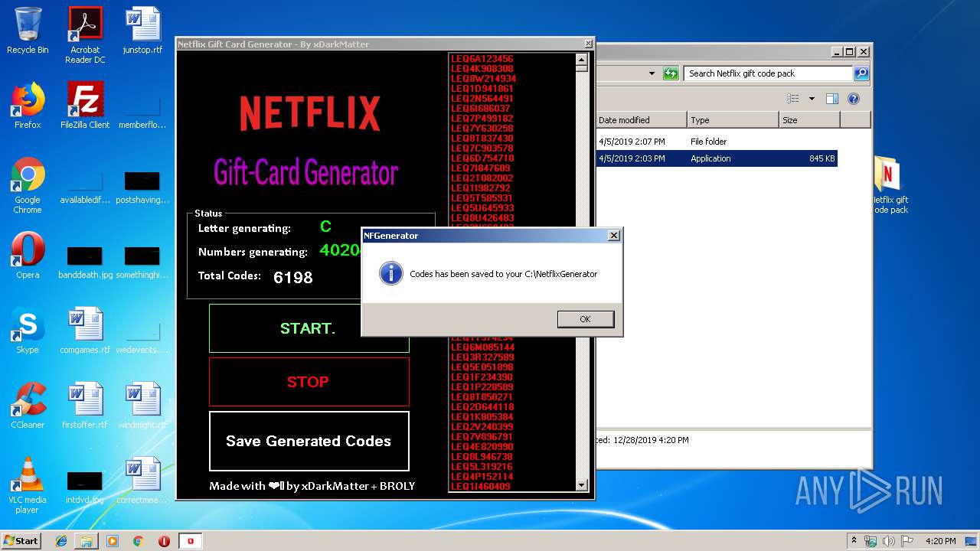The height and width of the screenshot is (551, 980).
Task: Sort by Size column header
Action: 809,120
